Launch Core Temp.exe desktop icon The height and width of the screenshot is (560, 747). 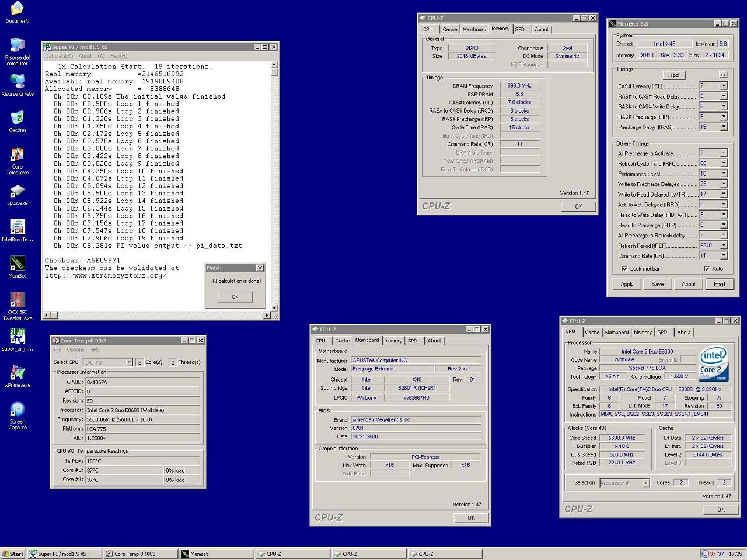[17, 161]
